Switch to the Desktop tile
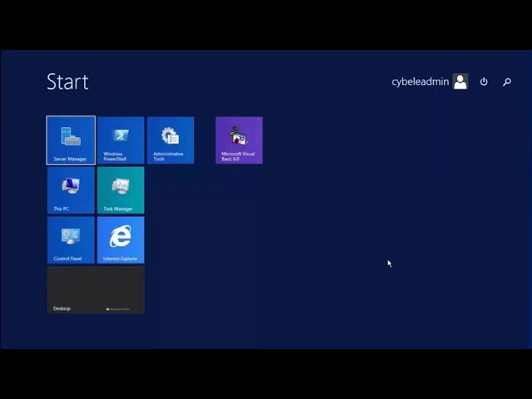The image size is (532, 399). [x=96, y=290]
